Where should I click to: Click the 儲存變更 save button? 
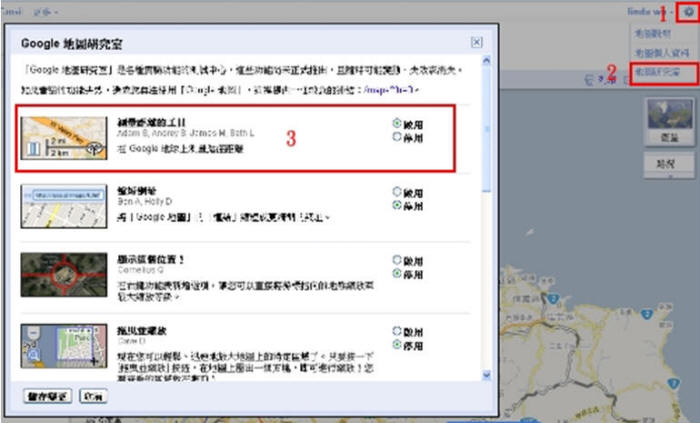point(47,396)
